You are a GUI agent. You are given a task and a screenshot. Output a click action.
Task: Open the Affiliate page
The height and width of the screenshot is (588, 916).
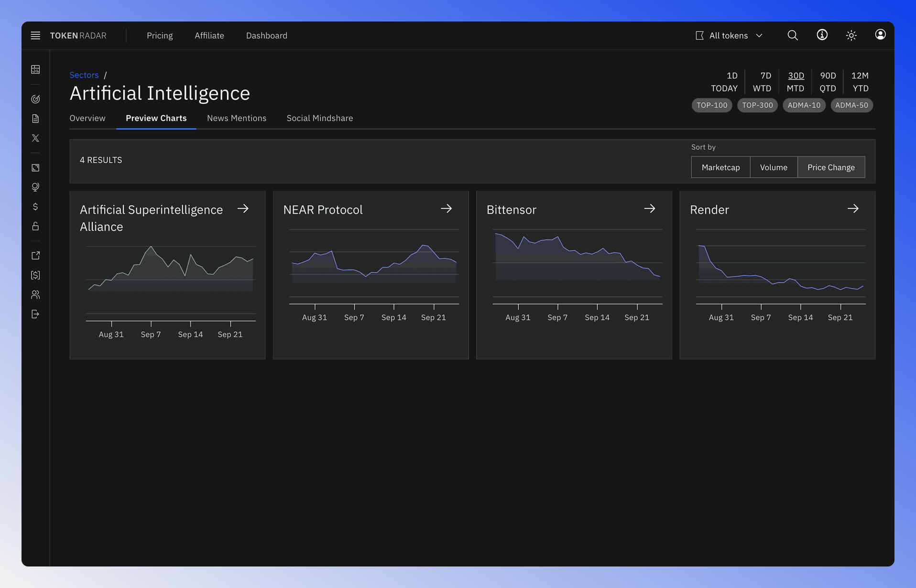click(x=209, y=35)
